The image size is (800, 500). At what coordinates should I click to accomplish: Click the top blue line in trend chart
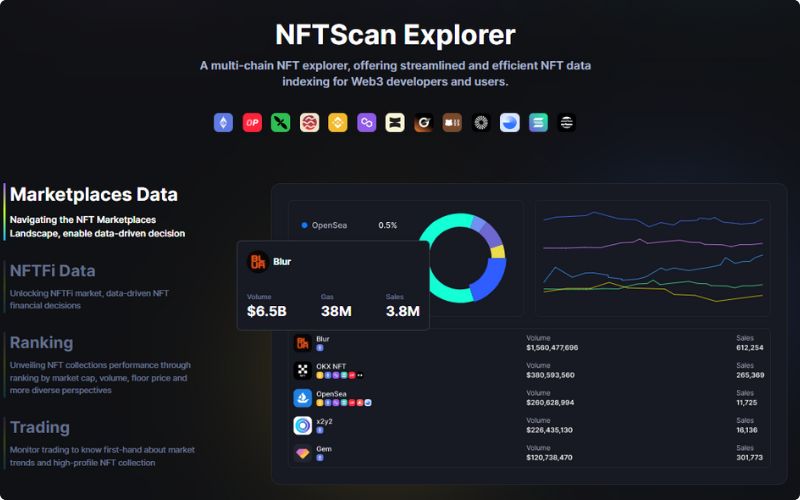[x=653, y=219]
